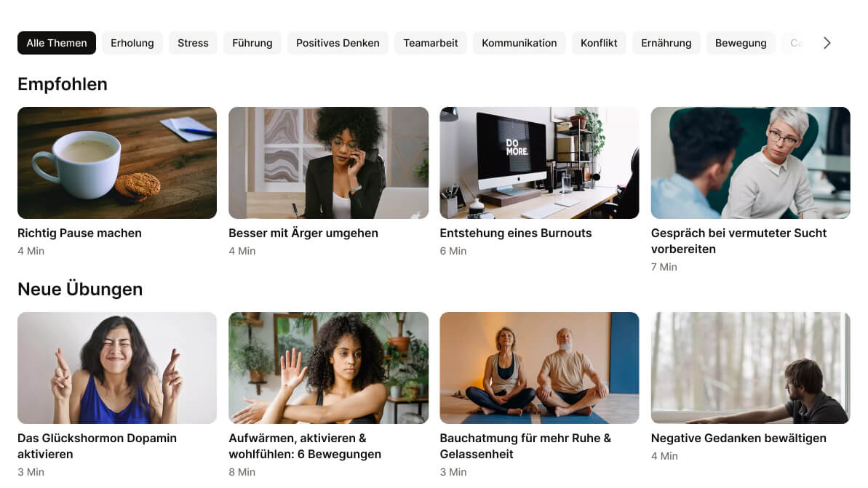
Task: Open Gespräch bei vermuteter Sucht vorbereiten title
Action: pyautogui.click(x=738, y=241)
